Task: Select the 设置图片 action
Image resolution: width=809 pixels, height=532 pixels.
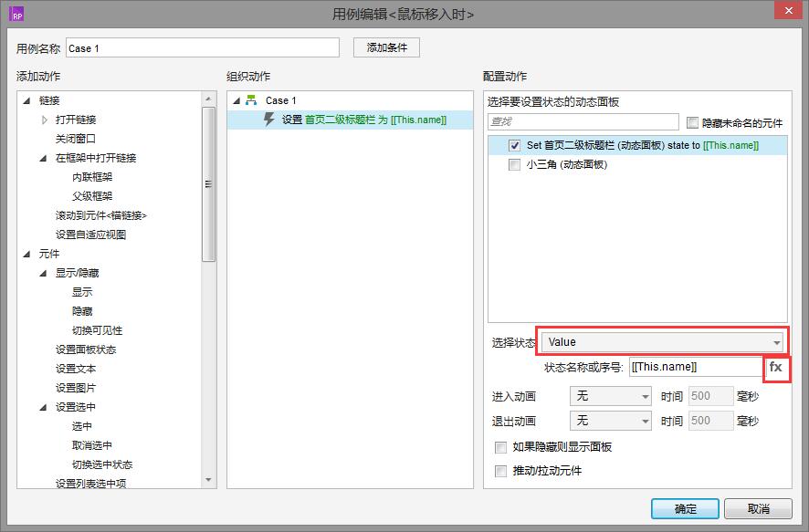Action: coord(76,388)
